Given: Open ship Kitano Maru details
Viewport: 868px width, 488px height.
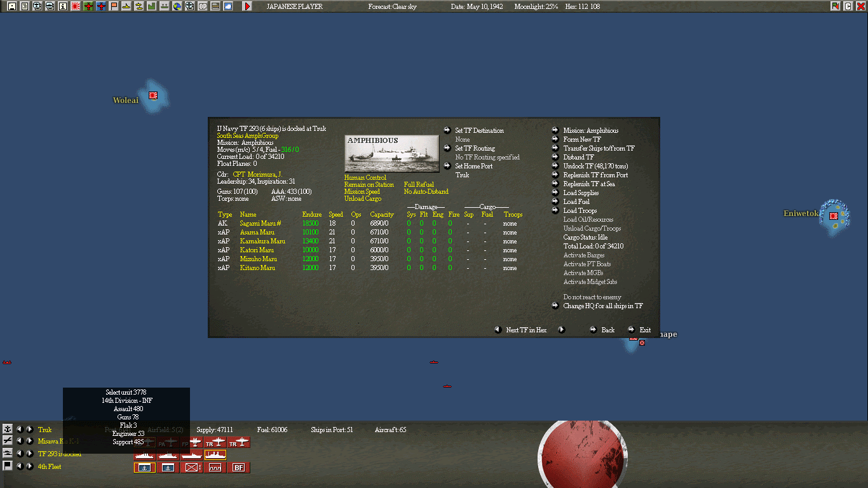Looking at the screenshot, I should click(257, 268).
